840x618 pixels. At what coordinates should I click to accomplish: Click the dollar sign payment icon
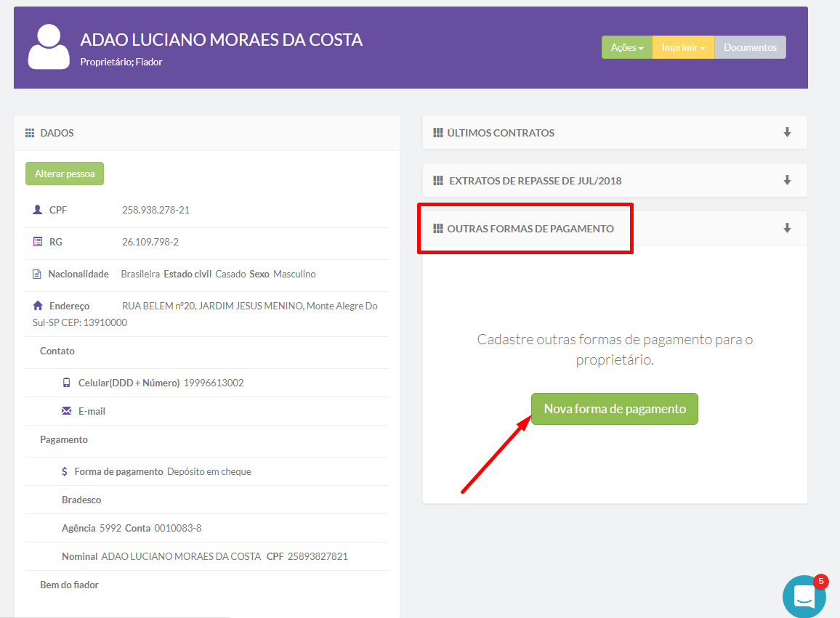[x=65, y=471]
